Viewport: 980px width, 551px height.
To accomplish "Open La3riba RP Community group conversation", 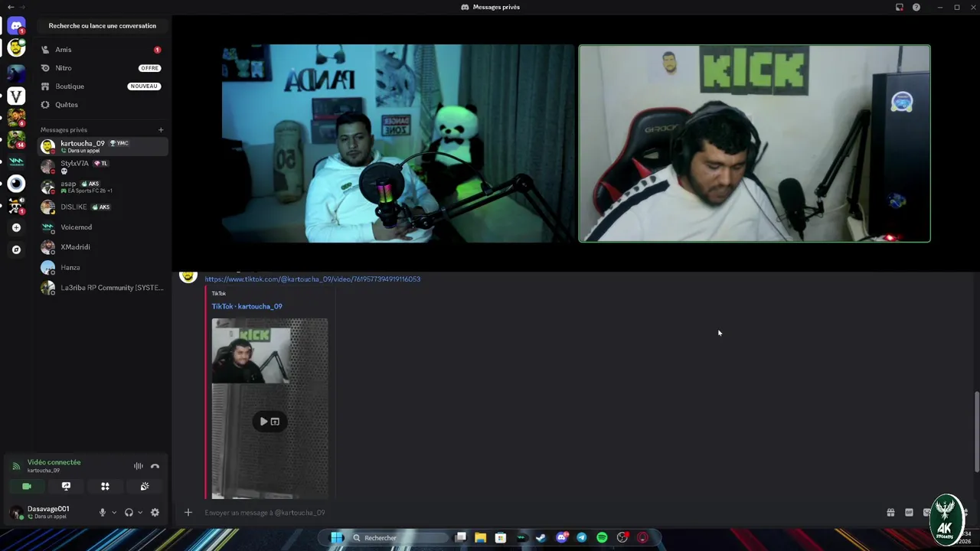I will click(x=102, y=288).
